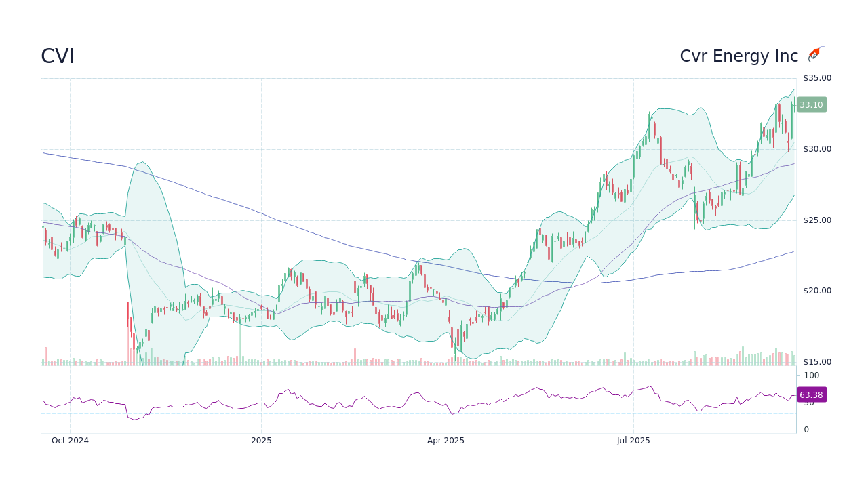Select the 2025 label on time axis

coord(260,440)
